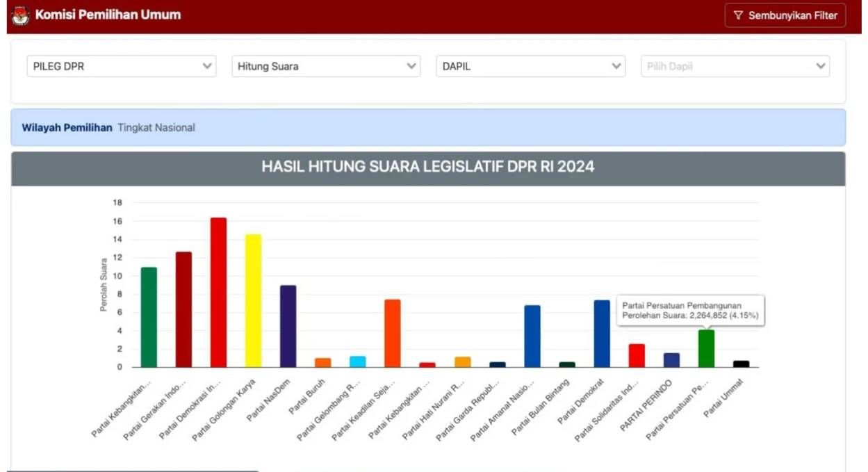Viewport: 868px width, 472px height.
Task: Open the Hitung Suara dropdown
Action: pos(326,66)
